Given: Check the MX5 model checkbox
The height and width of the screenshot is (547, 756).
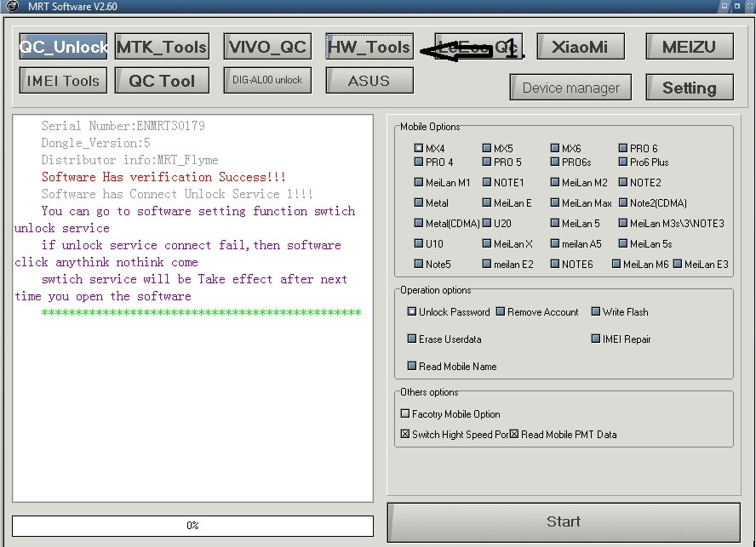Looking at the screenshot, I should point(486,148).
